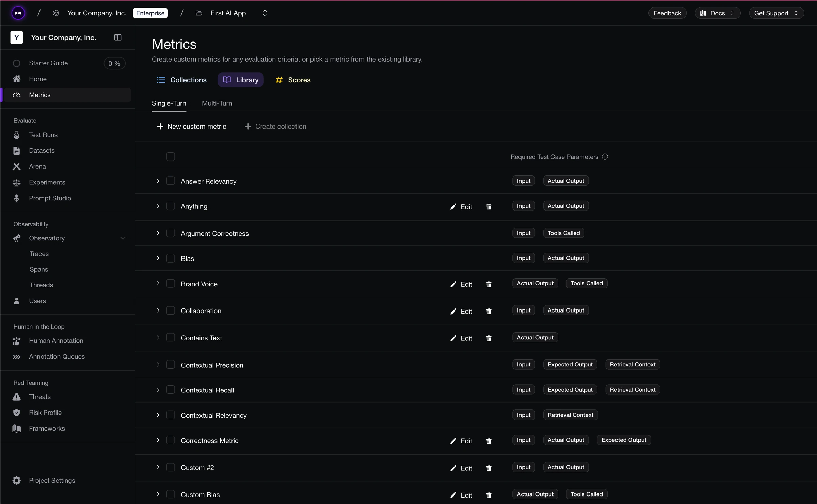
Task: Delete the Brand Voice metric via trash icon
Action: point(489,284)
